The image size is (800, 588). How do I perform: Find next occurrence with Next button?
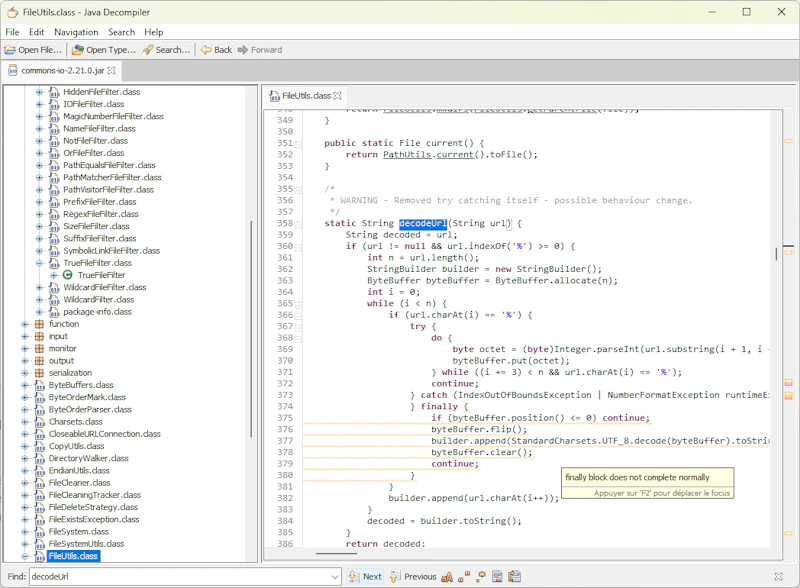click(x=365, y=577)
